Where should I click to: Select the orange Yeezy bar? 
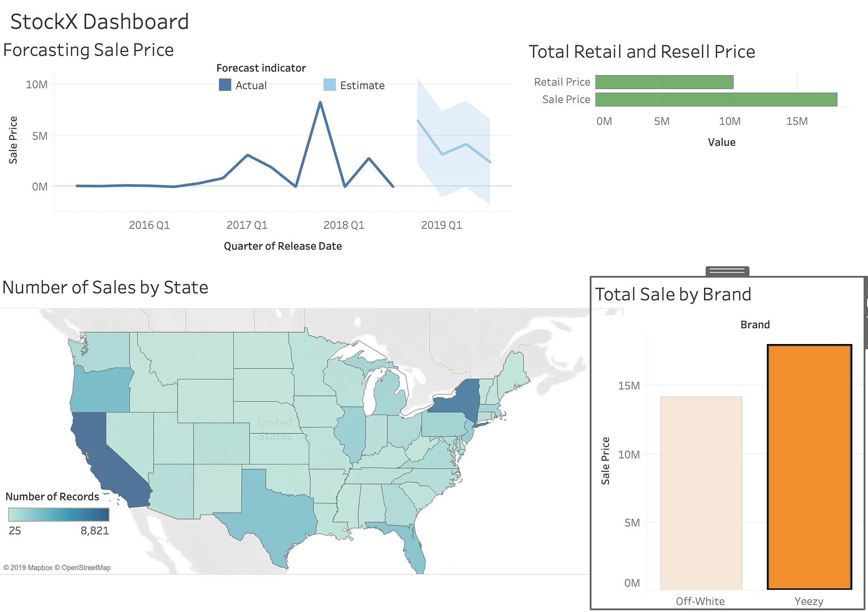809,467
